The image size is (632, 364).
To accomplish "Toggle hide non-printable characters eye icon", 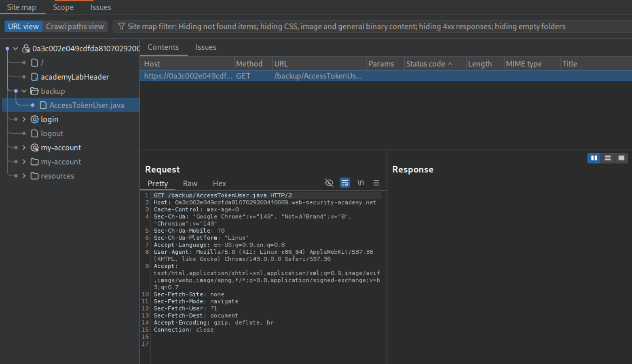I will (x=329, y=183).
